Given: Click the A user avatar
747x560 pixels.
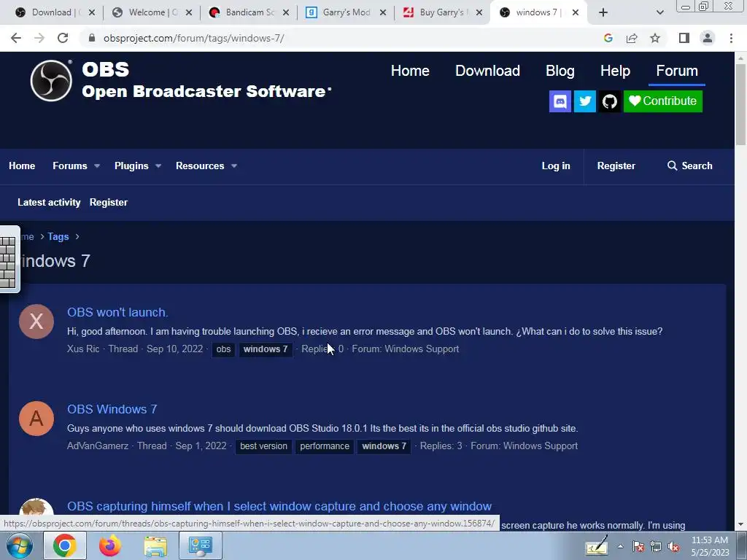Looking at the screenshot, I should pyautogui.click(x=36, y=419).
